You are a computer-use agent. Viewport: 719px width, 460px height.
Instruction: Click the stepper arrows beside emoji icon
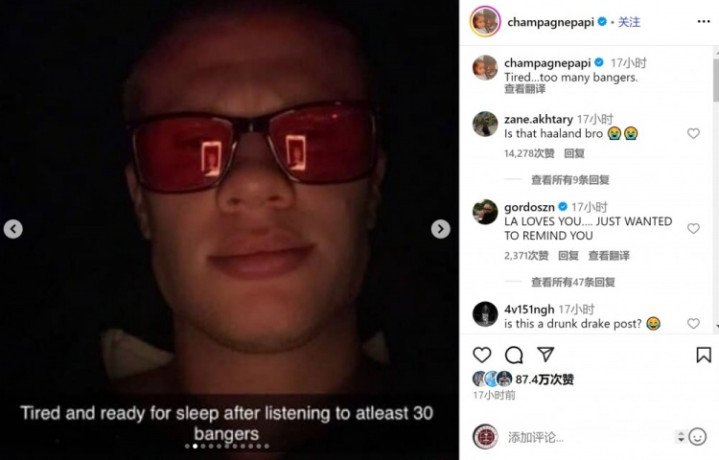tap(681, 437)
